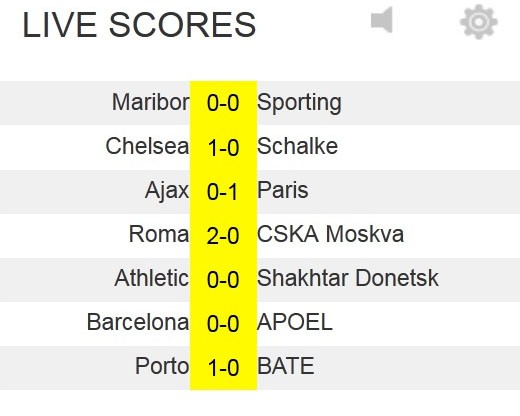The image size is (520, 416).
Task: Select the Maribor vs Sporting 0-0 score
Action: click(223, 103)
